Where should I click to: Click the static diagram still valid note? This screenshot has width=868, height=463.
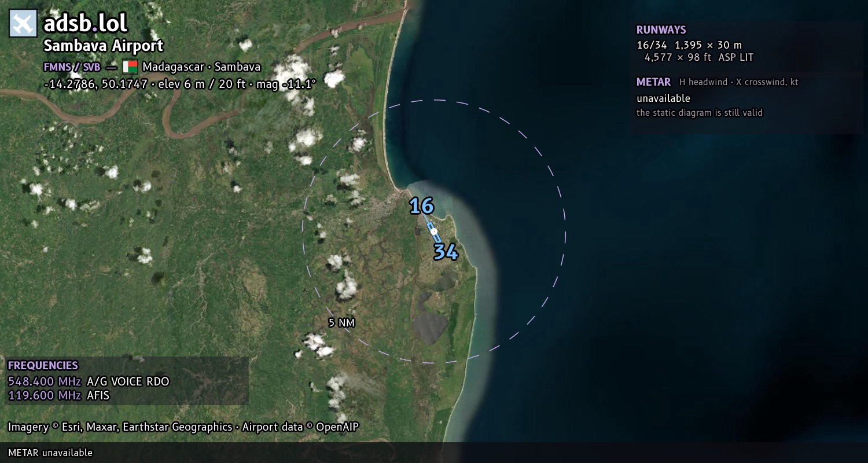[700, 113]
